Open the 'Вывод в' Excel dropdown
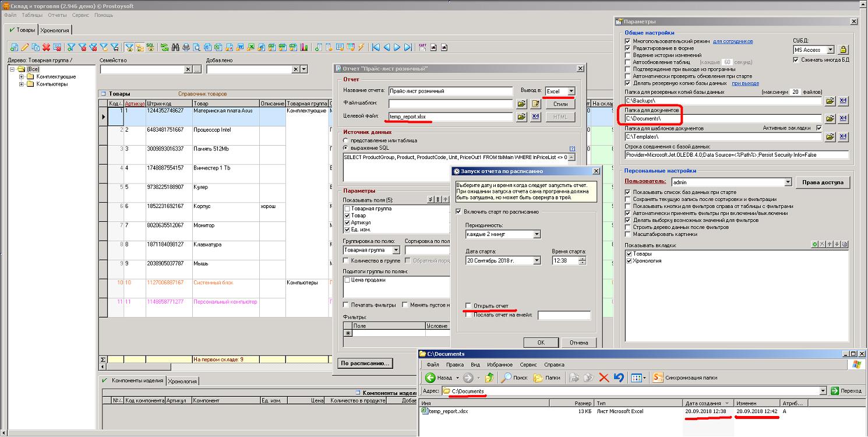 tap(571, 91)
